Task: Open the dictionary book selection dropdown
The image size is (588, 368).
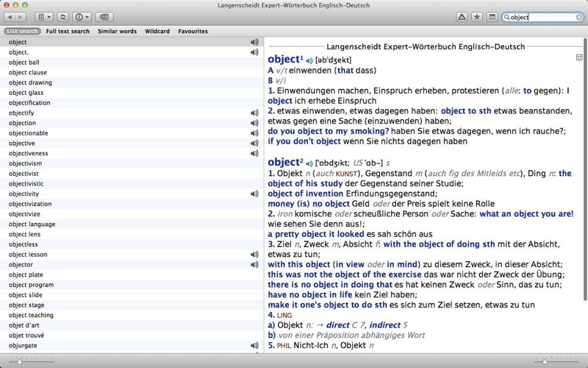Action: tap(44, 17)
